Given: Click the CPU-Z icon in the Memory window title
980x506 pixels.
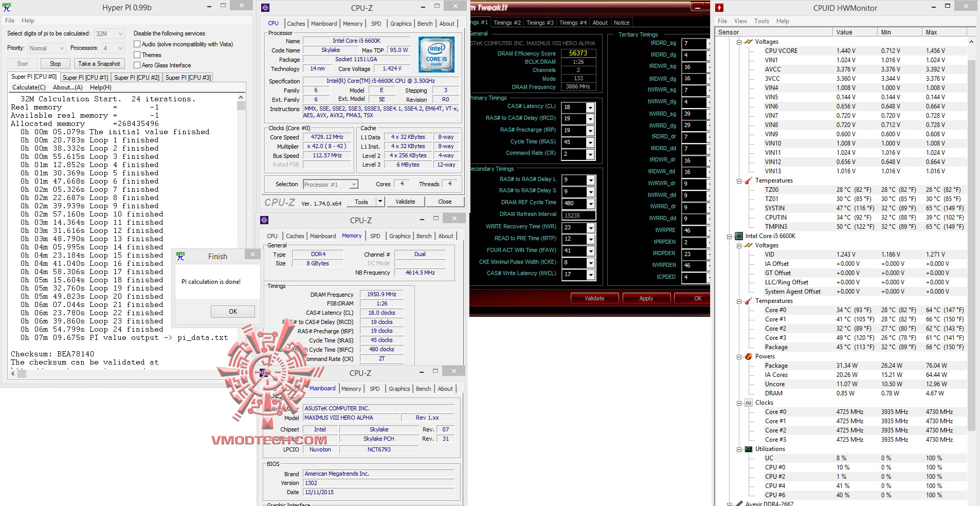Looking at the screenshot, I should (264, 220).
